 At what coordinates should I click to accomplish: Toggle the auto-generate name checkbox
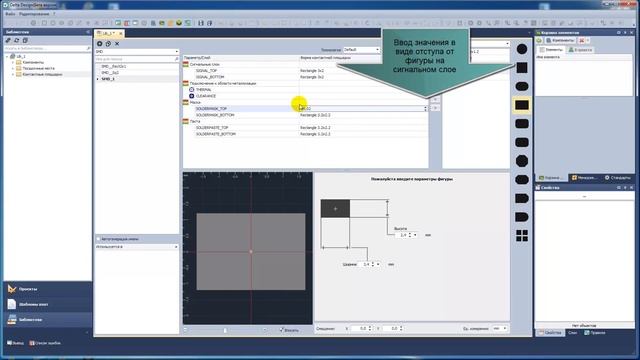(x=98, y=239)
